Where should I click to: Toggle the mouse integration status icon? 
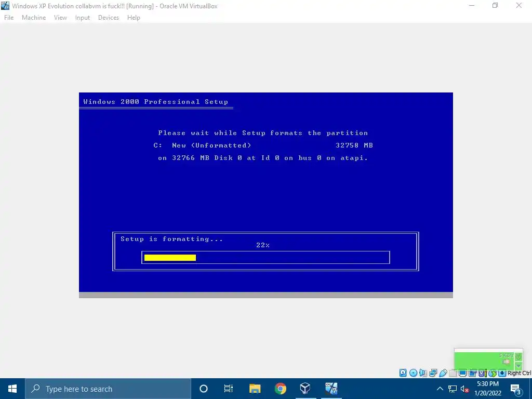coord(493,373)
